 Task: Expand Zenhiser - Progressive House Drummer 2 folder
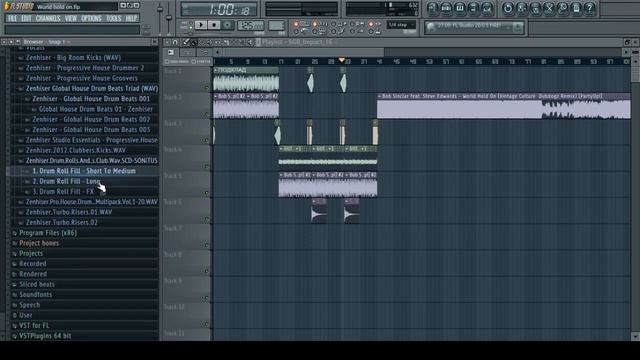tap(84, 68)
